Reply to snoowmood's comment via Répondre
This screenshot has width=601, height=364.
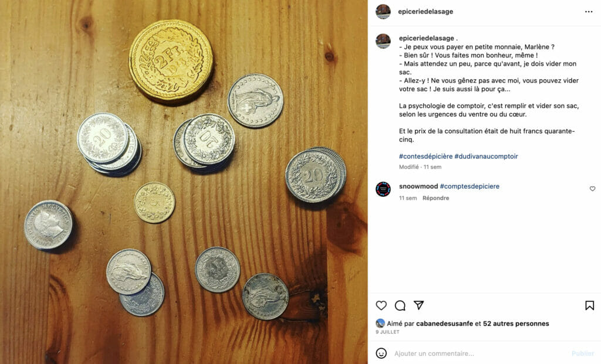[436, 198]
